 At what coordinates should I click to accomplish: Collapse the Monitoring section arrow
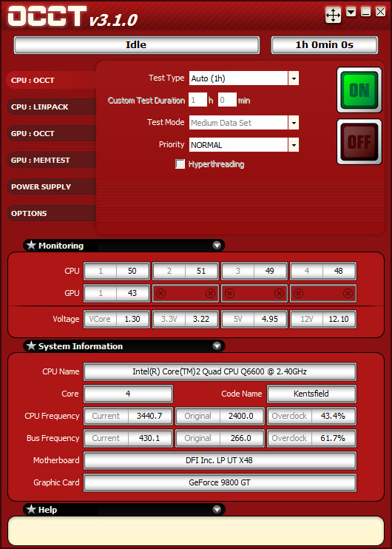pyautogui.click(x=217, y=246)
